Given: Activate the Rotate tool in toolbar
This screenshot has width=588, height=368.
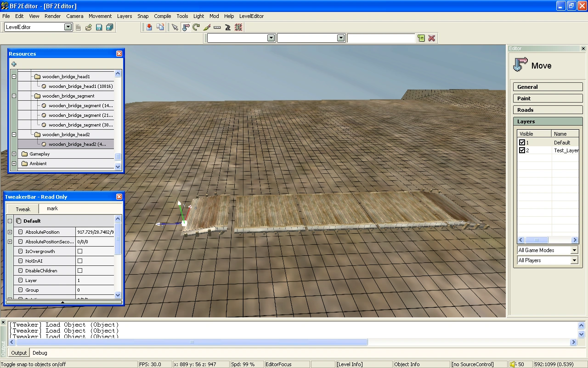Looking at the screenshot, I should 196,27.
